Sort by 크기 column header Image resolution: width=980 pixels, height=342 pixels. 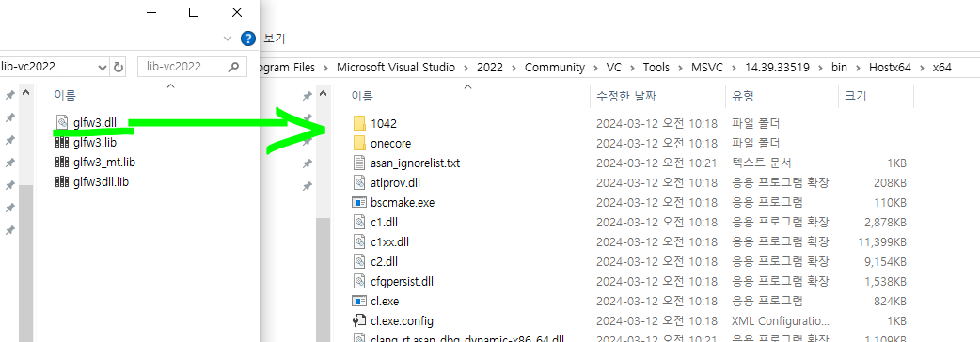point(856,96)
